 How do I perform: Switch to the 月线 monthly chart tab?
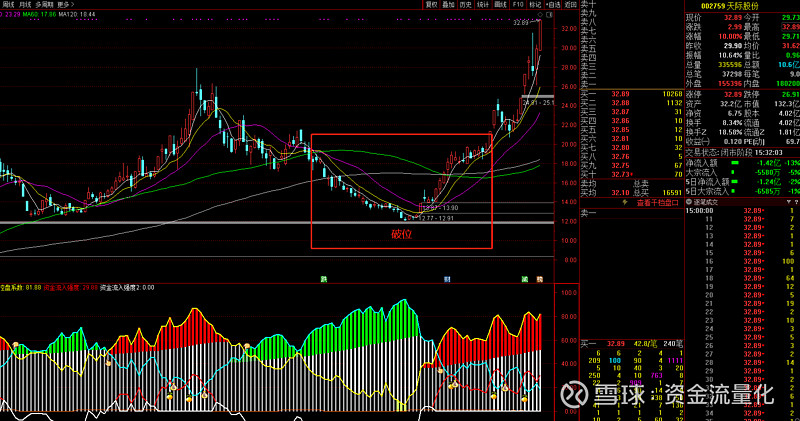click(24, 4)
